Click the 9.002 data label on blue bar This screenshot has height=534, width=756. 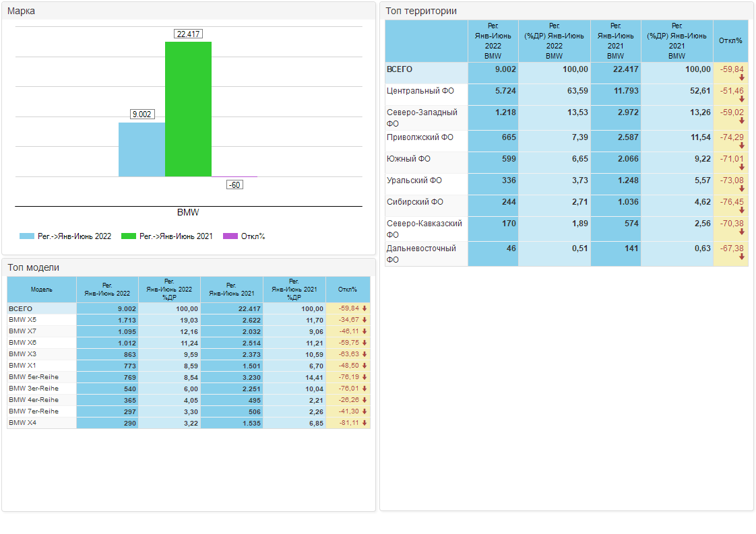point(141,114)
